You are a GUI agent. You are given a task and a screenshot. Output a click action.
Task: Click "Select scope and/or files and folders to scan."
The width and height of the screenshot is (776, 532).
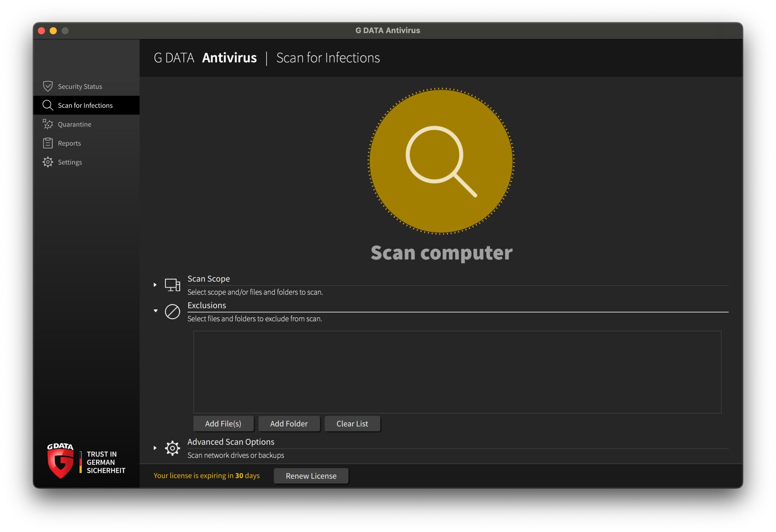[x=255, y=292]
